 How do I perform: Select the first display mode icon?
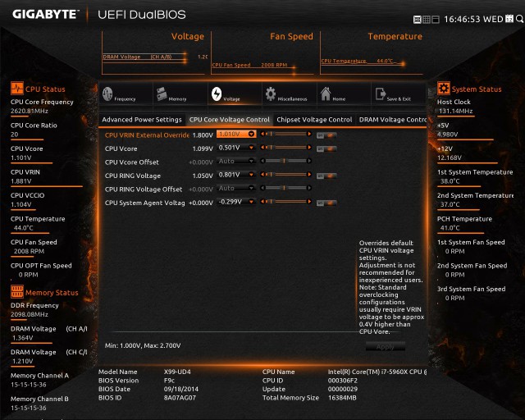tap(418, 20)
